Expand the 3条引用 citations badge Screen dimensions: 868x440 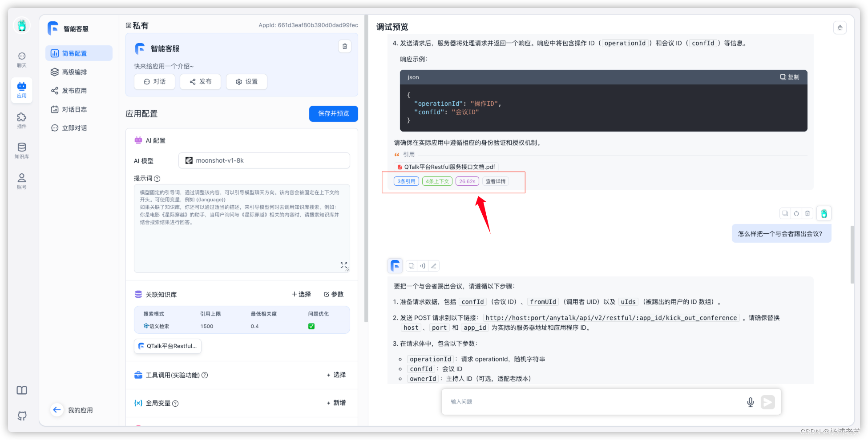pos(406,181)
